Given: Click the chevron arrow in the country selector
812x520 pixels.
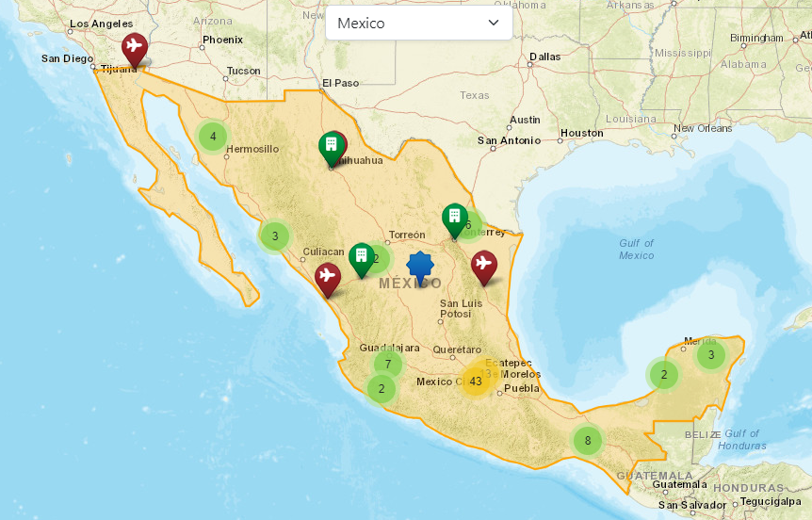Looking at the screenshot, I should point(494,23).
